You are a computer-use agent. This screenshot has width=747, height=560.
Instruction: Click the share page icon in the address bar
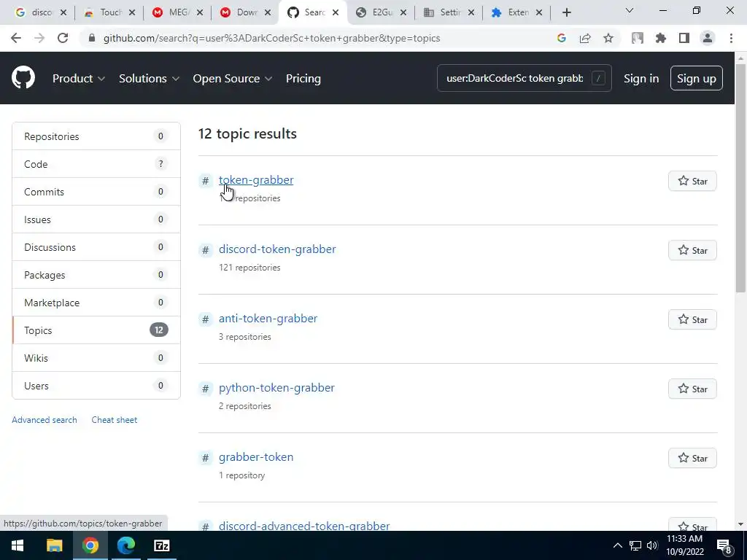tap(585, 38)
